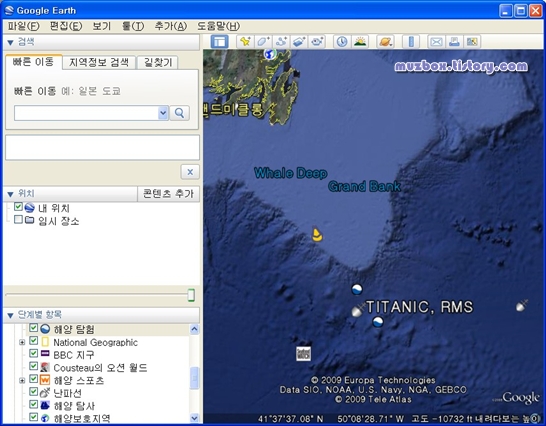The height and width of the screenshot is (426, 546).
Task: View in Google Maps toolbar icon
Action: tap(472, 42)
